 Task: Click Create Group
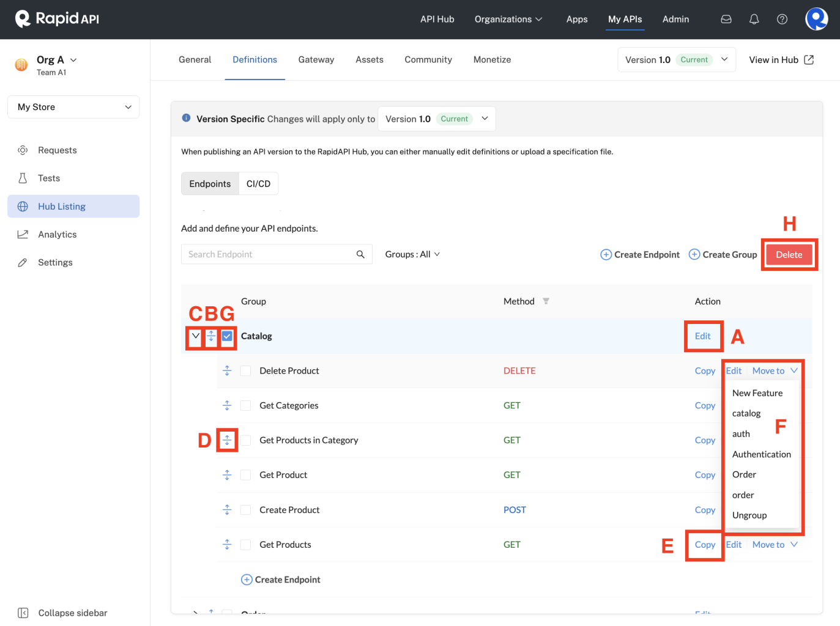click(x=723, y=255)
